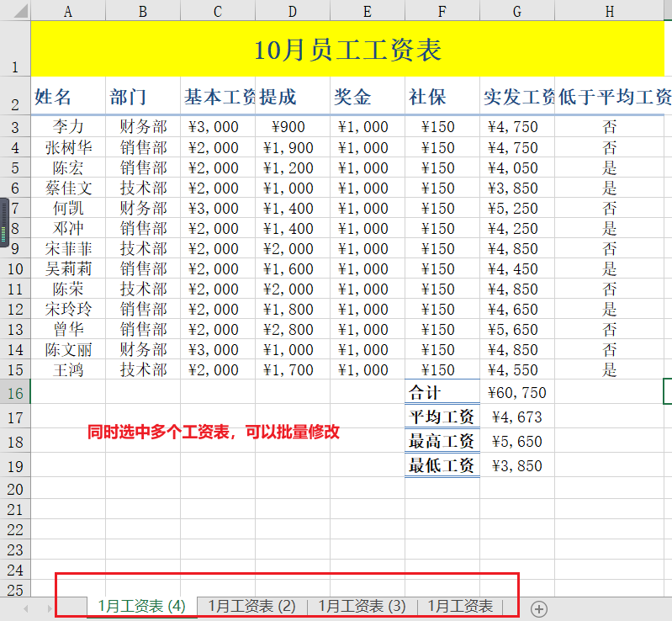Select the name cell 陈宏

coord(68,167)
